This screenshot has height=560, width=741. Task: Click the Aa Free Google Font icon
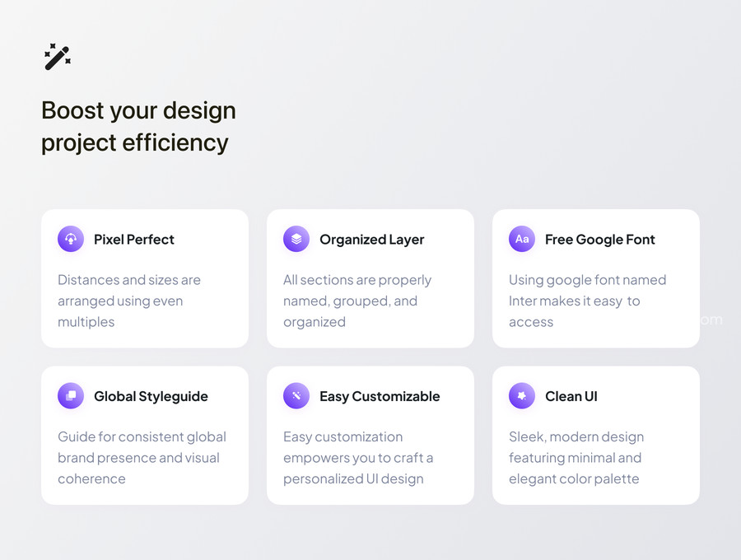522,239
